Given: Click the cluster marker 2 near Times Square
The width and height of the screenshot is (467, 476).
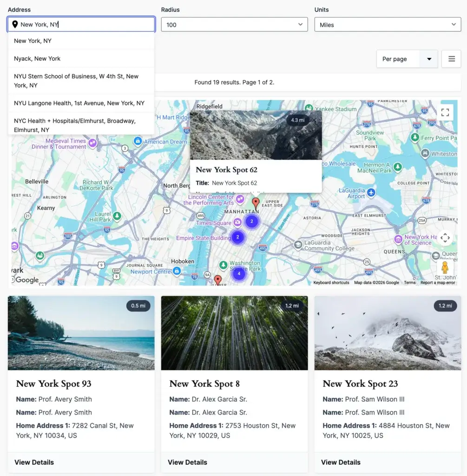Looking at the screenshot, I should (x=251, y=221).
